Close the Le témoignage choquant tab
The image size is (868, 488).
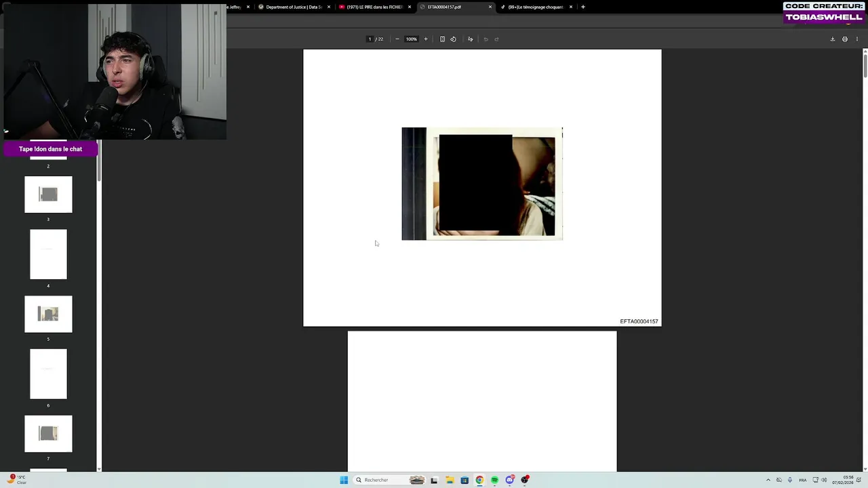tap(571, 7)
